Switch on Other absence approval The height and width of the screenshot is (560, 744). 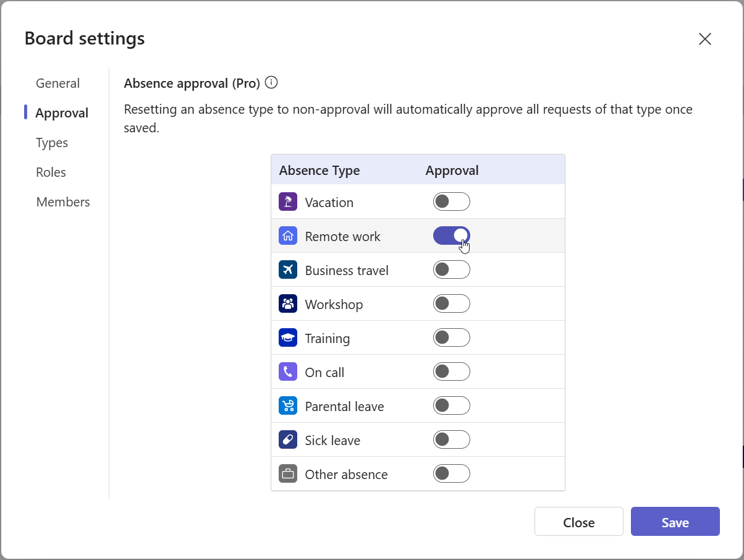coord(452,473)
